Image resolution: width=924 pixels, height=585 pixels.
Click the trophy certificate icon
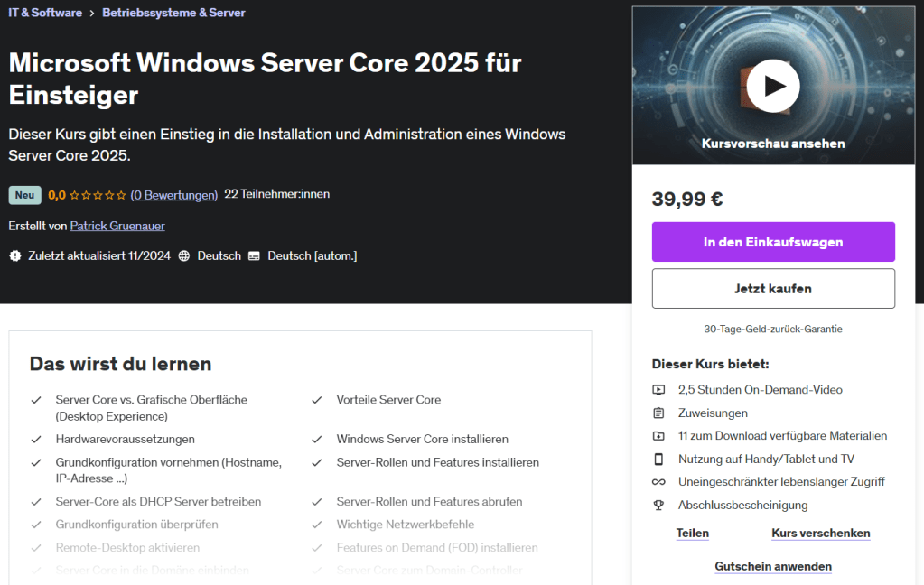pyautogui.click(x=658, y=505)
